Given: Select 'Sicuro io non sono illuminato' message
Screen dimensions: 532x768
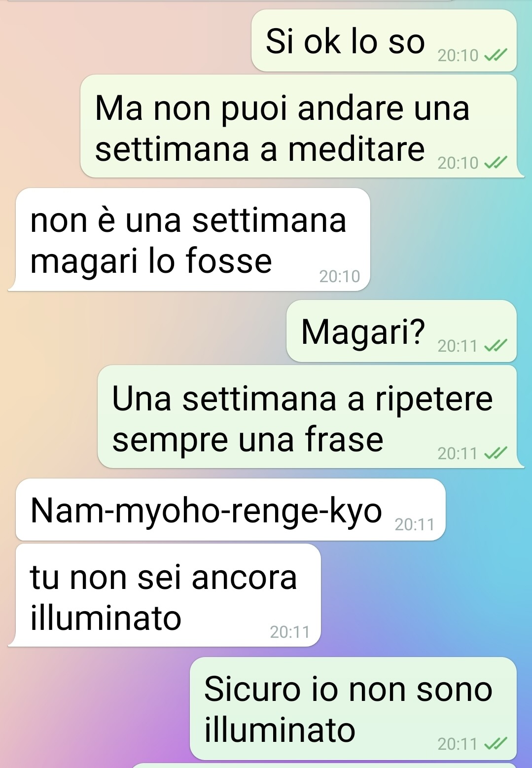Looking at the screenshot, I should click(x=353, y=708).
